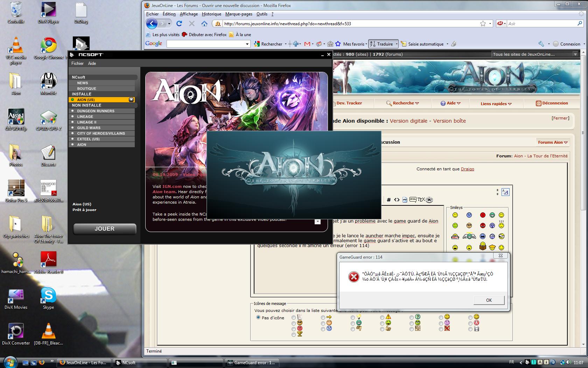Open the Firefox Outils menu
The height and width of the screenshot is (368, 588).
pyautogui.click(x=262, y=14)
